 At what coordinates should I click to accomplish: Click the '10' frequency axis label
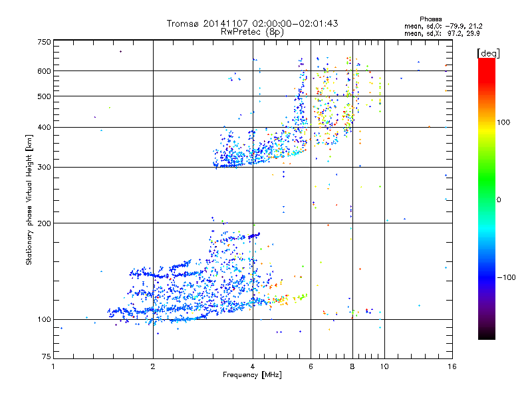(x=384, y=366)
